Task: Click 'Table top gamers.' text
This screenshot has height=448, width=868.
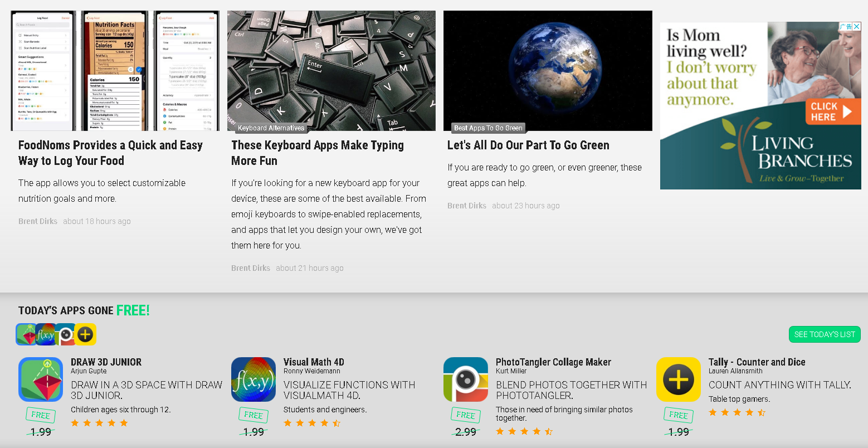Action: (x=739, y=399)
